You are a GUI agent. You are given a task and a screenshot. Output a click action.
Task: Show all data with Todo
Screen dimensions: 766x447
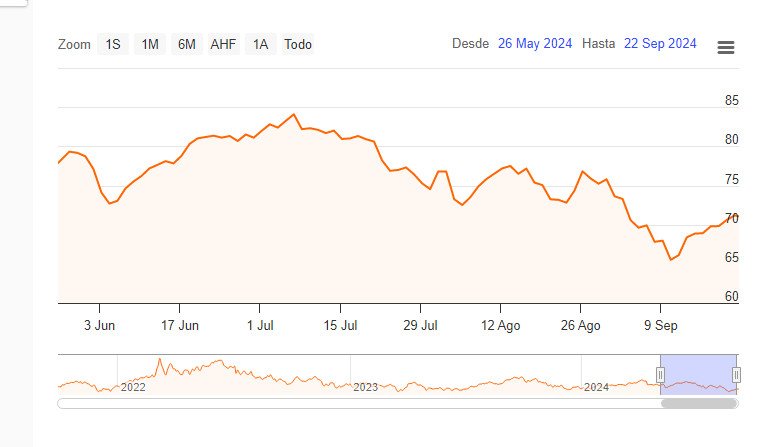(298, 44)
